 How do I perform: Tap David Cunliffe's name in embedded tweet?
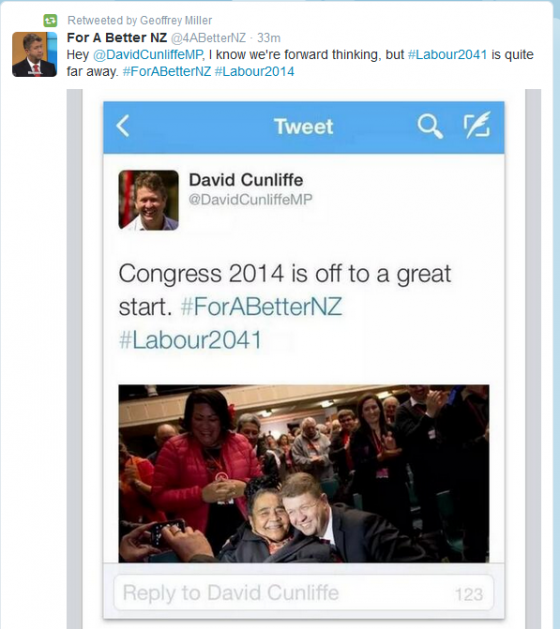click(x=246, y=180)
